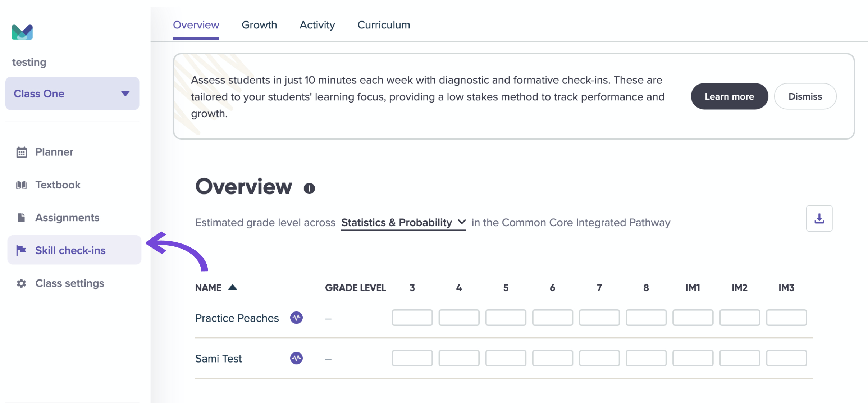Viewport: 868px width, 410px height.
Task: Click Sami Test IM3 grade cell
Action: click(786, 358)
